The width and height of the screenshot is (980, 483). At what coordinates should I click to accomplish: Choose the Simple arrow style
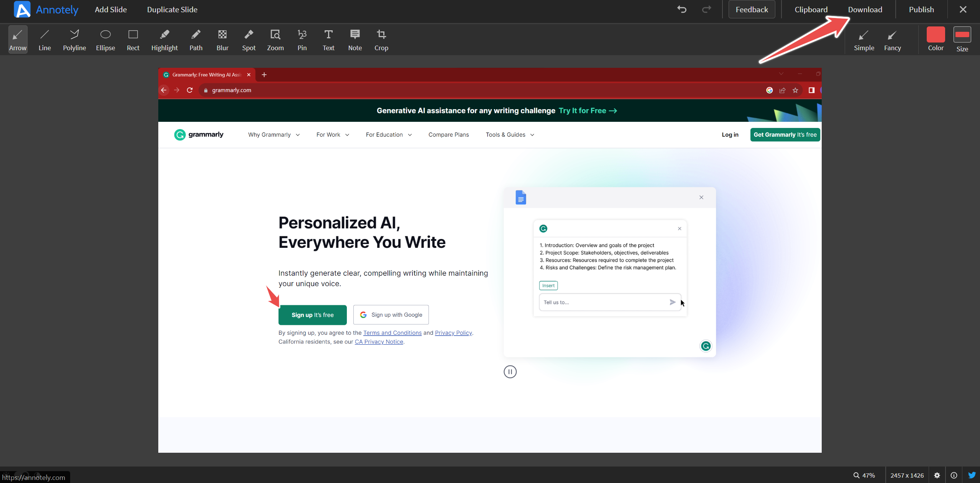864,40
